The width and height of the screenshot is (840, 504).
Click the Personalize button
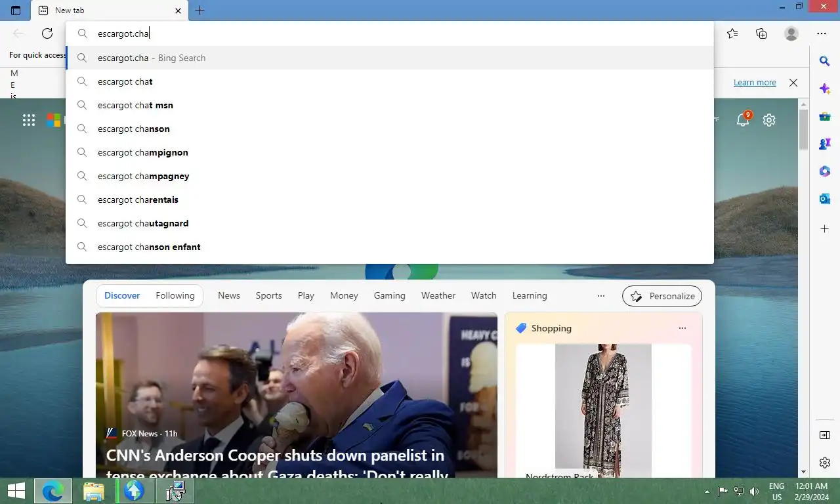[x=662, y=296]
